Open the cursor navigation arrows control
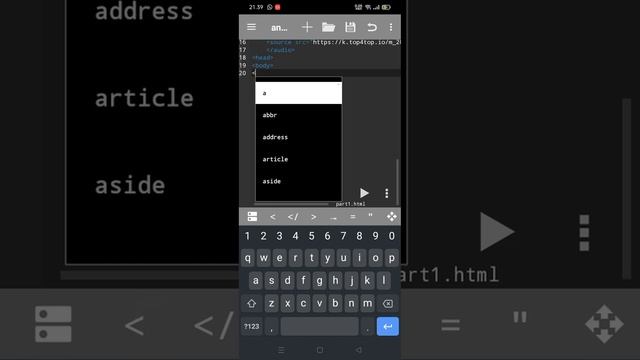The height and width of the screenshot is (360, 640). coord(391,216)
